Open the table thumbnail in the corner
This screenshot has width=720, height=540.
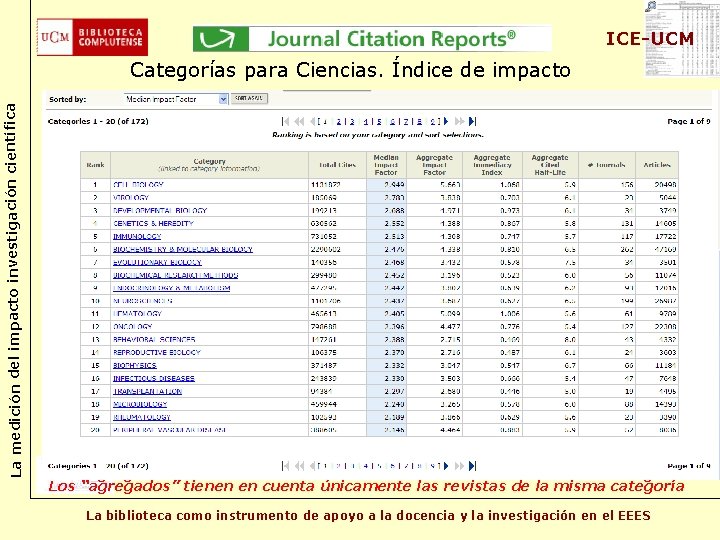[x=682, y=39]
